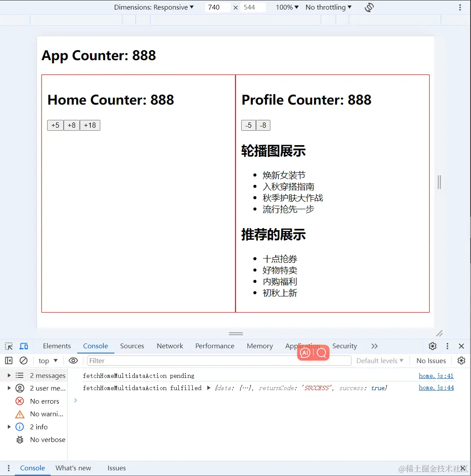This screenshot has height=476, width=471.
Task: Open the top context selector dropdown
Action: point(48,360)
